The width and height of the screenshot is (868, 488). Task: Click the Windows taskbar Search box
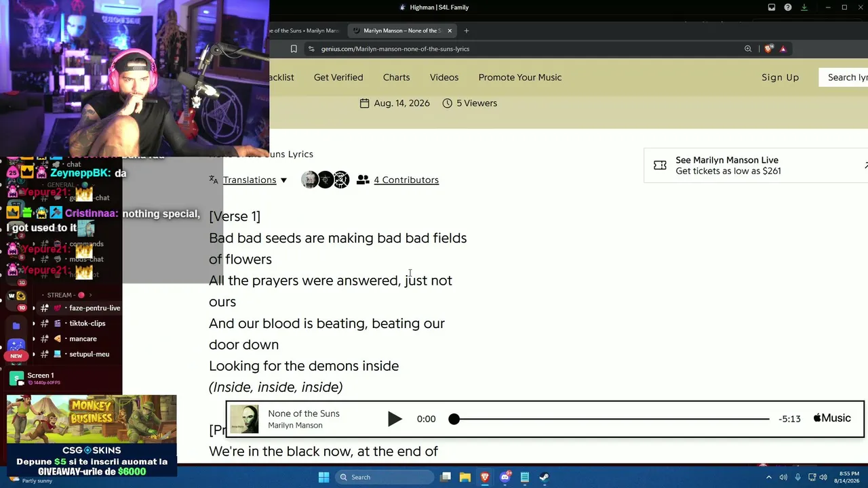pyautogui.click(x=385, y=477)
